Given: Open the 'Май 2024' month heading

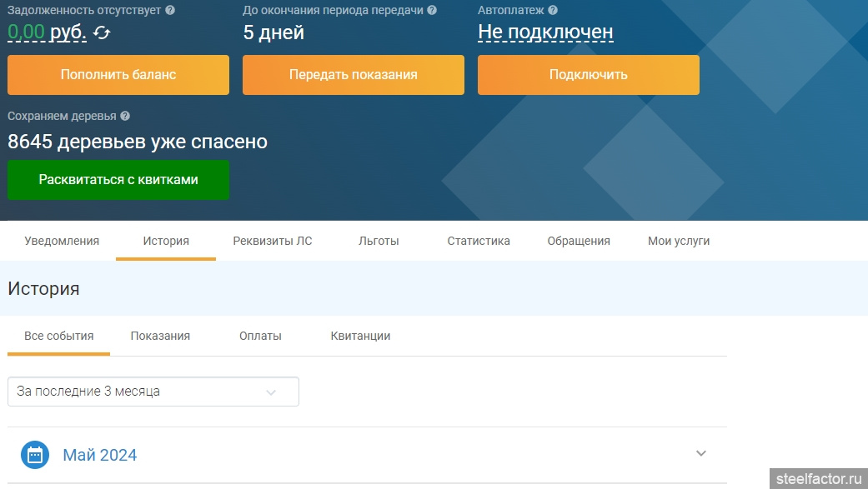Looking at the screenshot, I should 100,455.
